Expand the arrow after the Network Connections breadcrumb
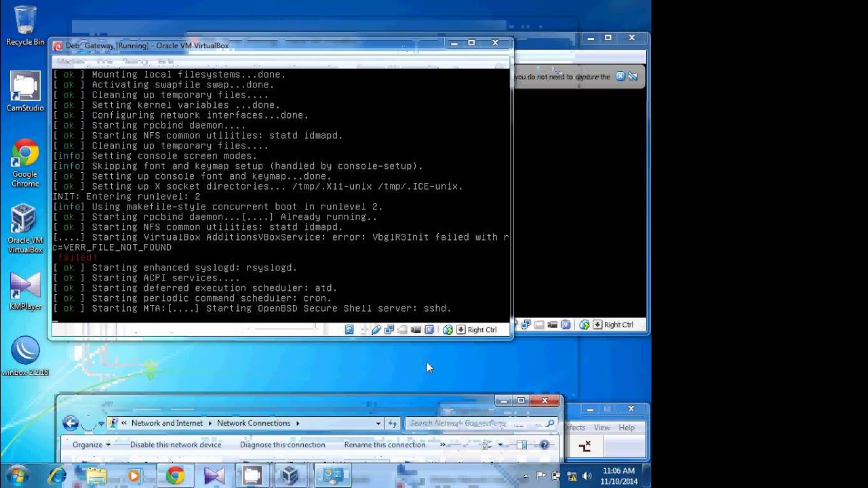Viewport: 868px width, 488px height. pos(297,423)
